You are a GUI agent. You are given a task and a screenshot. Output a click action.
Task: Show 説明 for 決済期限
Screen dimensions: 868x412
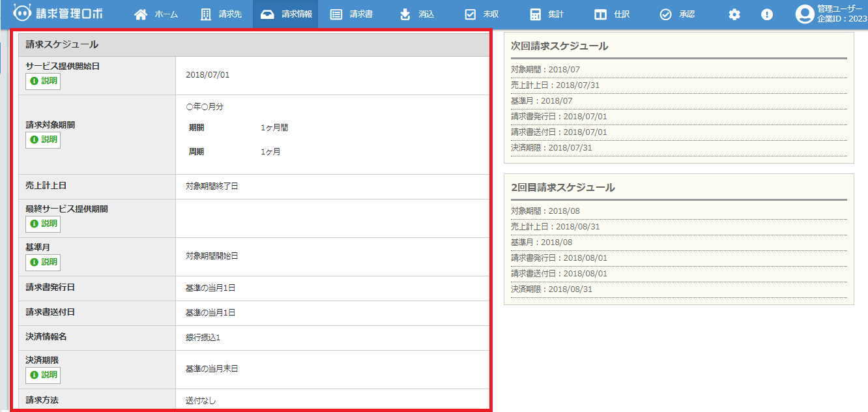click(x=43, y=375)
